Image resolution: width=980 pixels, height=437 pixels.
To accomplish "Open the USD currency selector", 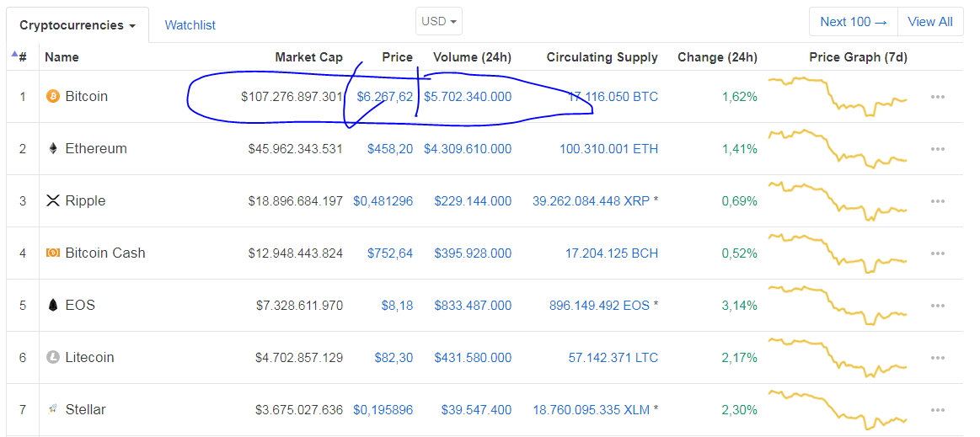I will coord(439,21).
